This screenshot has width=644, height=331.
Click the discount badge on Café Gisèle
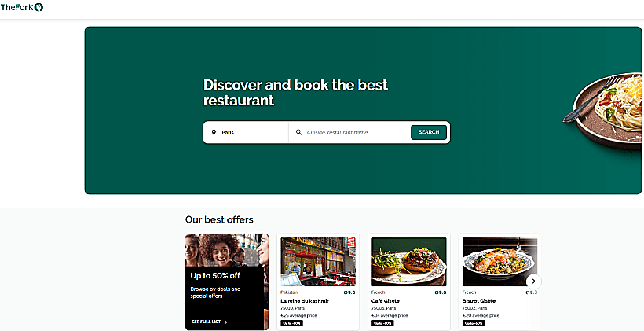point(382,323)
